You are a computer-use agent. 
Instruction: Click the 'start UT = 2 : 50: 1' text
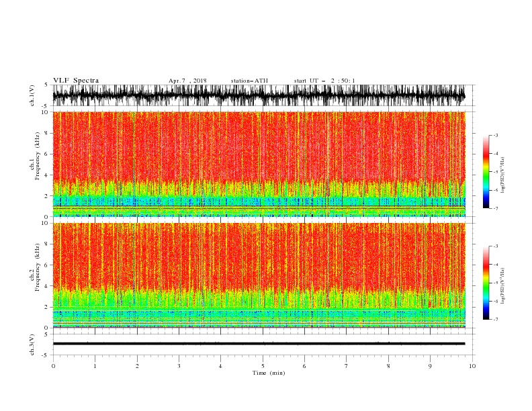[x=324, y=81]
